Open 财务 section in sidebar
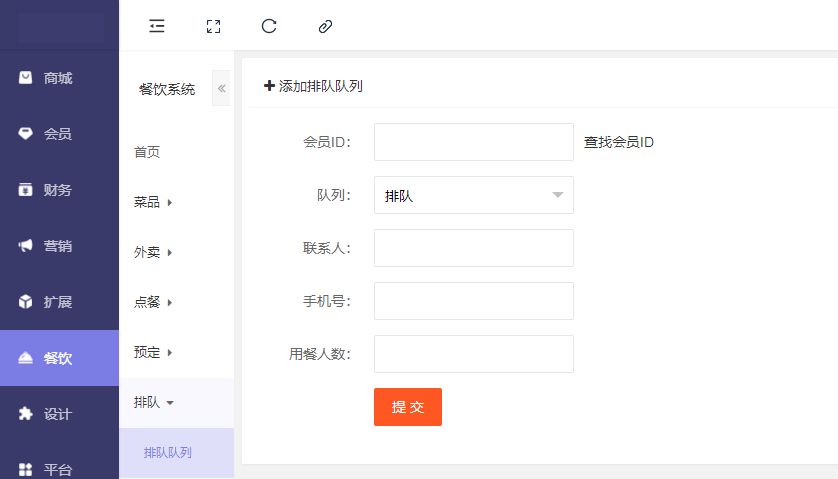 point(58,190)
